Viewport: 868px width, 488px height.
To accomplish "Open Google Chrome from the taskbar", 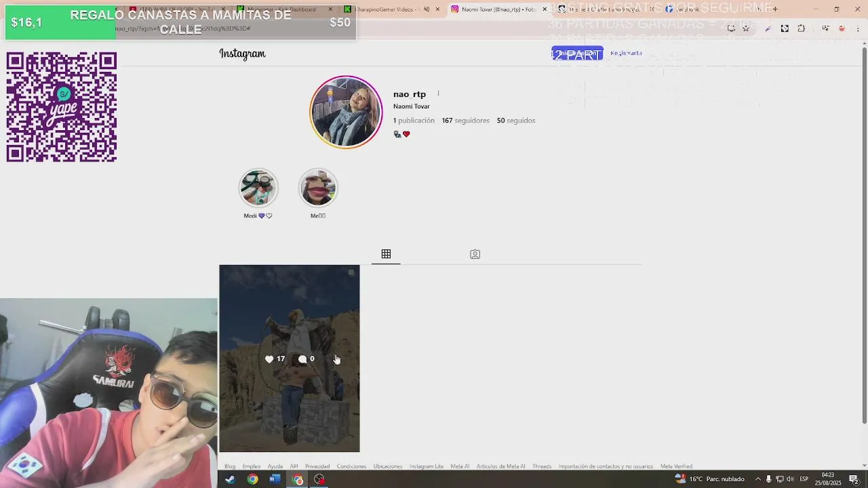I will tap(252, 479).
